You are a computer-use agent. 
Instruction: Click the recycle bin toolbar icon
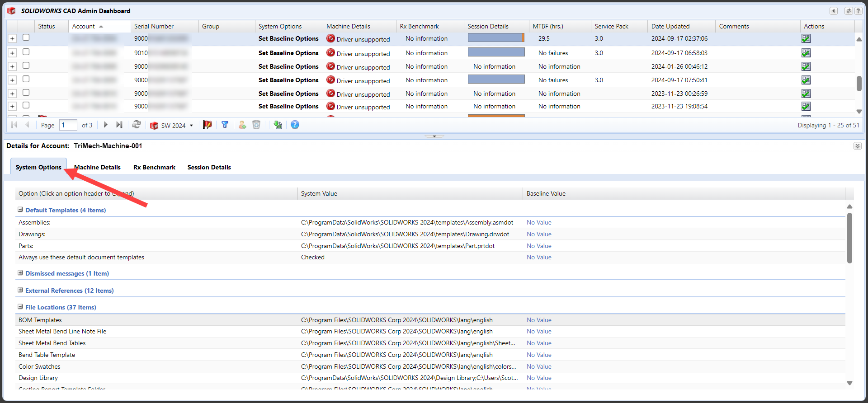pyautogui.click(x=256, y=125)
